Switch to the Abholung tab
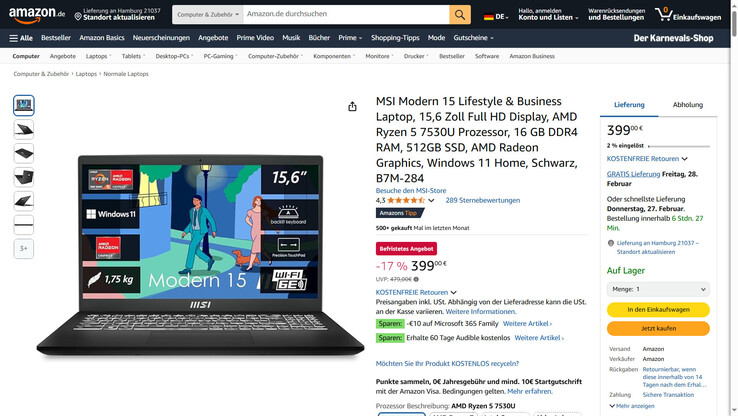 coord(687,105)
